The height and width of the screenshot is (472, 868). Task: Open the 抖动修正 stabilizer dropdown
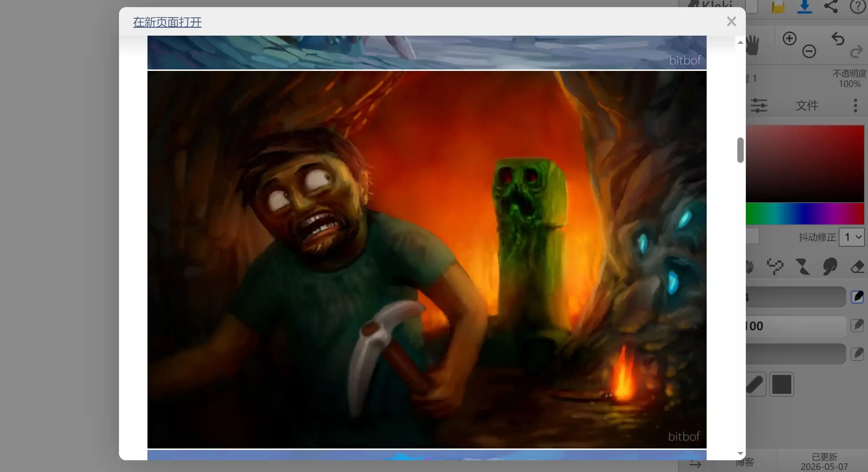click(852, 237)
